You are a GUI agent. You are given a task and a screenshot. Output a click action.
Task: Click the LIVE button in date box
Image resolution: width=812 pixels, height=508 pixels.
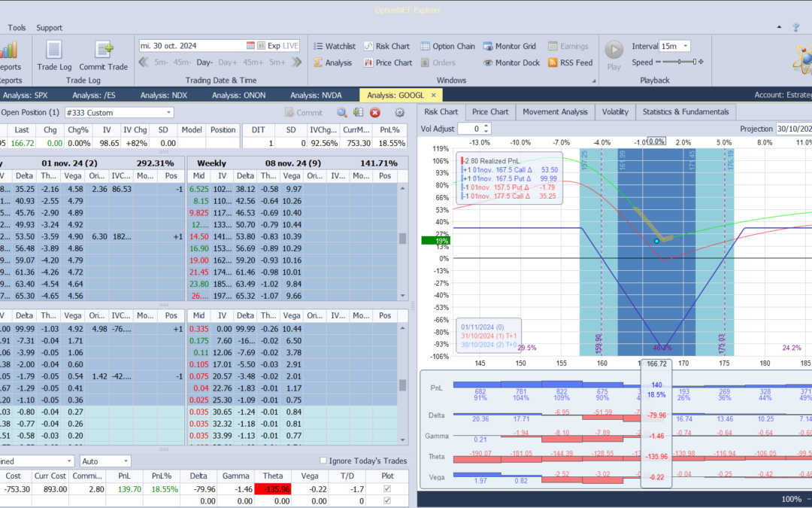290,46
